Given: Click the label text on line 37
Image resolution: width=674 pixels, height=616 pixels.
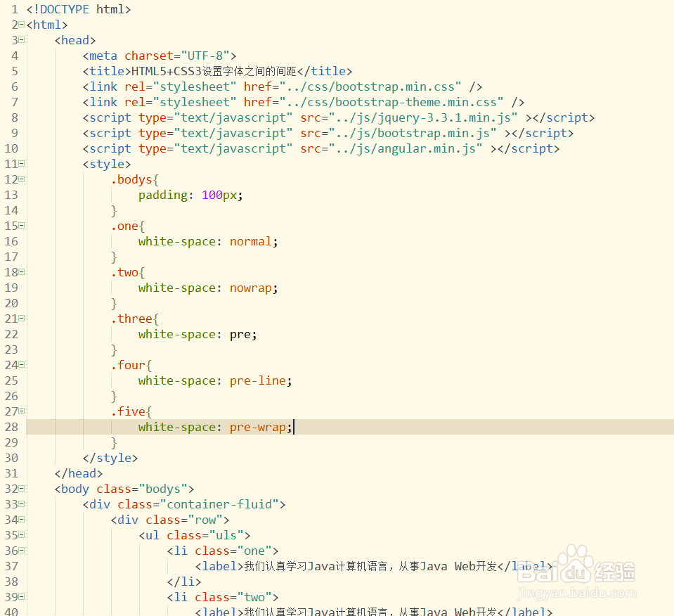Looking at the screenshot, I should (x=370, y=567).
